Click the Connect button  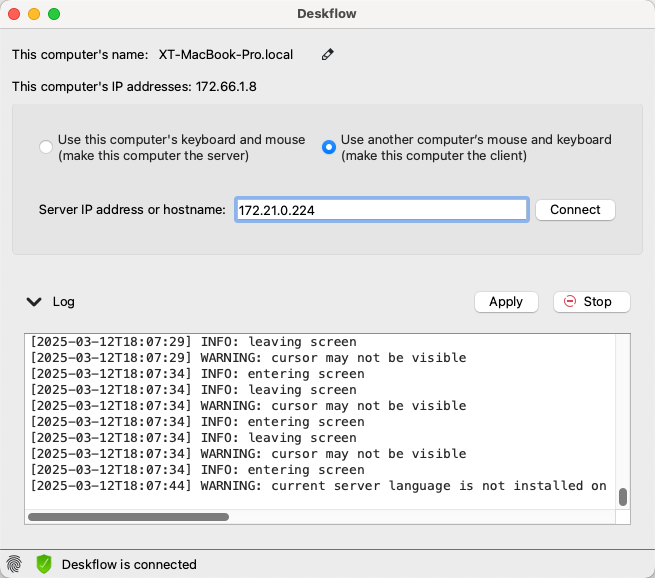[x=575, y=210]
